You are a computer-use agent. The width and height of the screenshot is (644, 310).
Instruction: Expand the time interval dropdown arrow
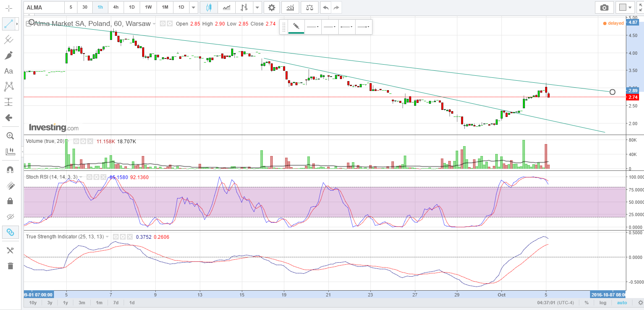194,7
